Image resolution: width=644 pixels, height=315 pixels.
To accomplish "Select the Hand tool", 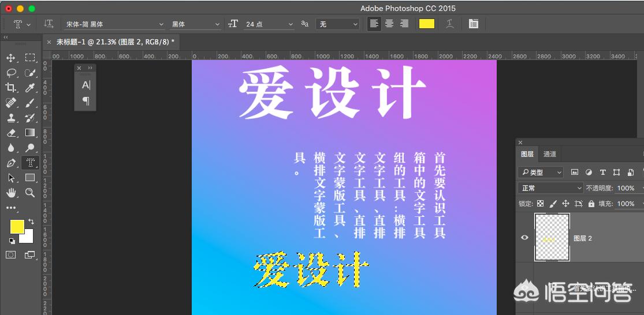I will coord(10,192).
